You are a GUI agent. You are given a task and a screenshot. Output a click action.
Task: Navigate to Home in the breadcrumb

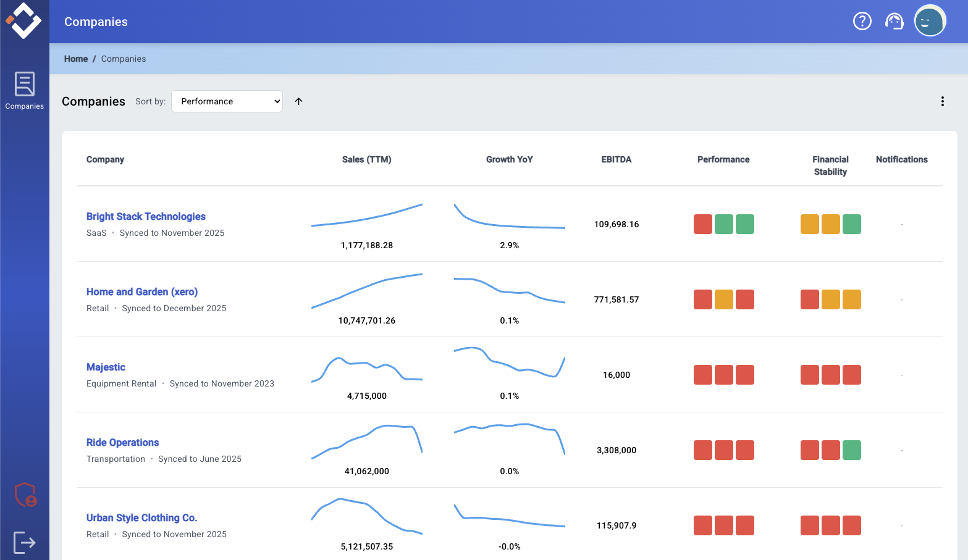(x=75, y=58)
